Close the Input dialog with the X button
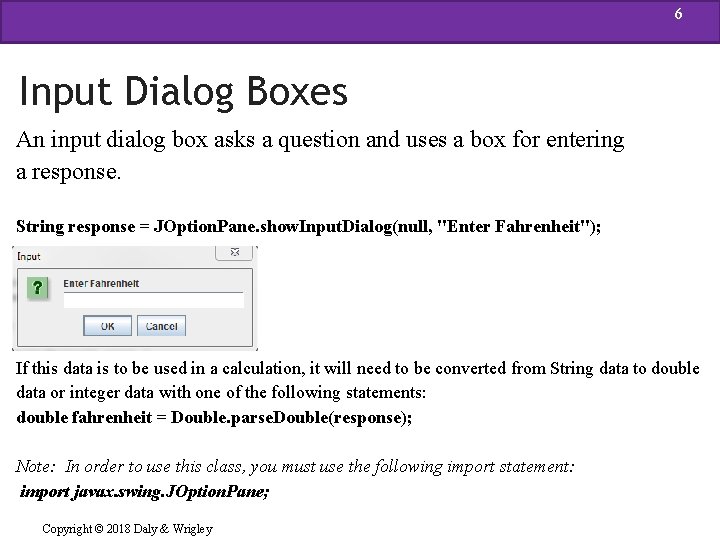Screen dimensions: 720x540 point(235,252)
